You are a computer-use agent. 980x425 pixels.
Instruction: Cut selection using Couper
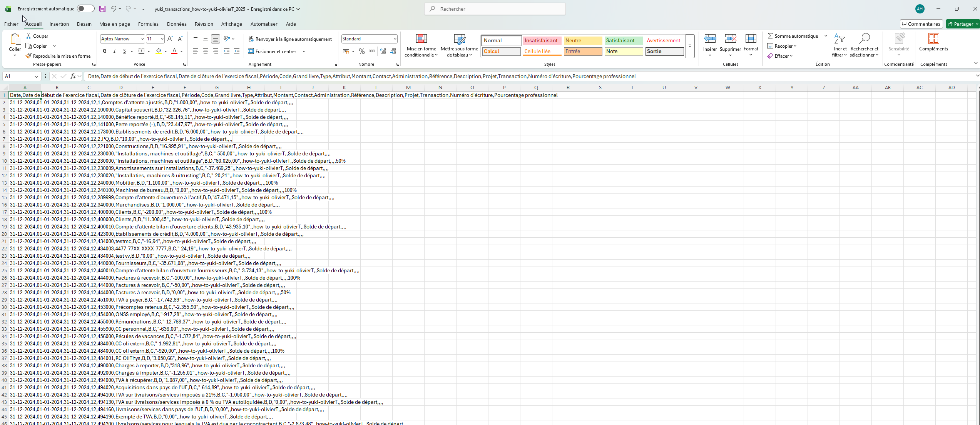tap(37, 36)
